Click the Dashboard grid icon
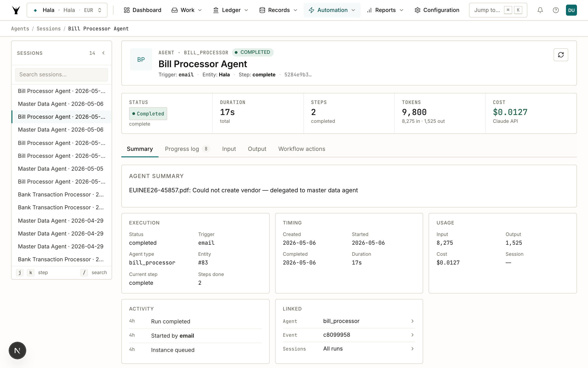The width and height of the screenshot is (588, 368). pyautogui.click(x=127, y=10)
